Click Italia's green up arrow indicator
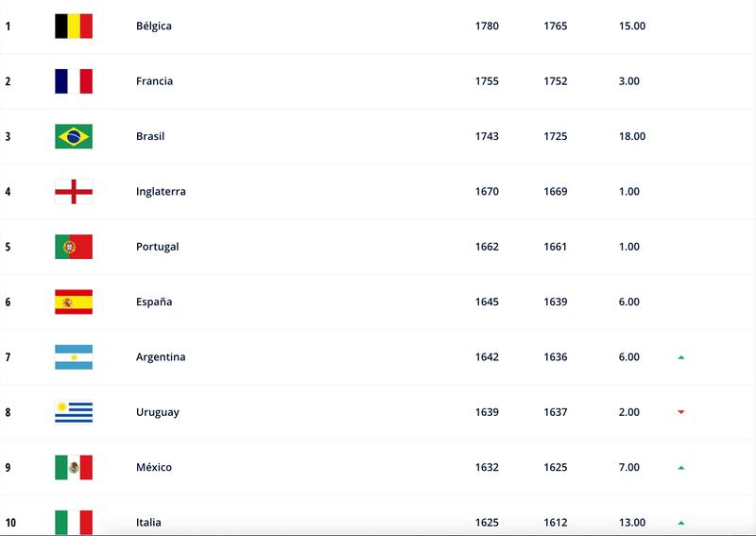This screenshot has height=536, width=756. [681, 523]
